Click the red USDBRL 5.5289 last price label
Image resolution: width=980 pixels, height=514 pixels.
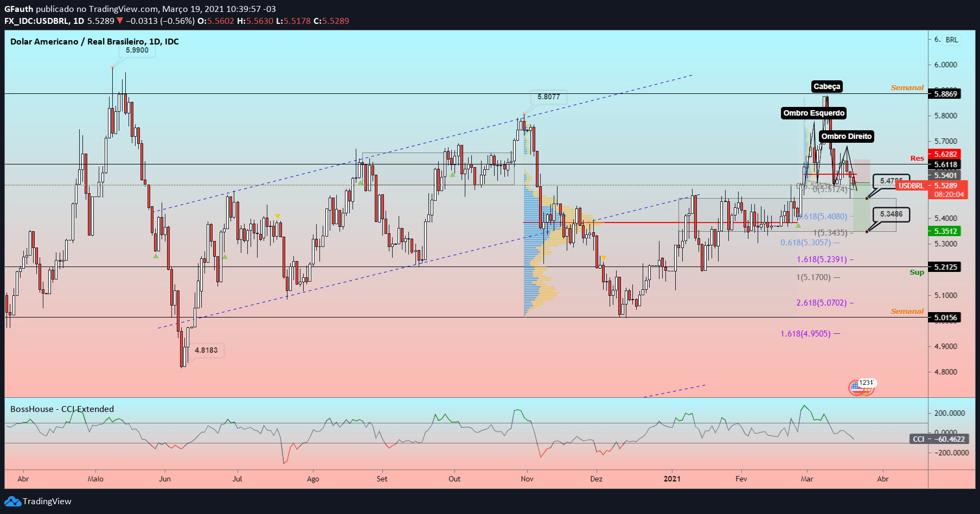[931, 186]
